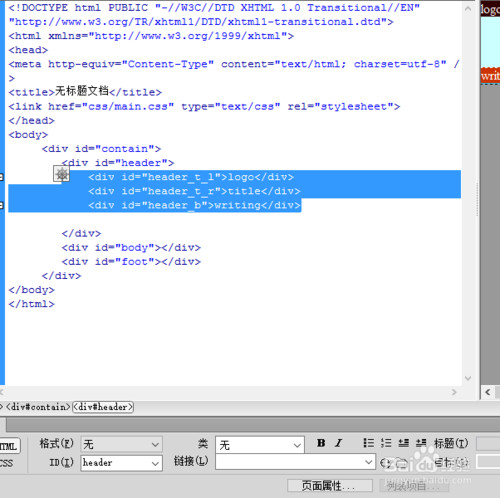500x498 pixels.
Task: Click code pane vertical scrollbar down arrow
Action: click(x=468, y=378)
